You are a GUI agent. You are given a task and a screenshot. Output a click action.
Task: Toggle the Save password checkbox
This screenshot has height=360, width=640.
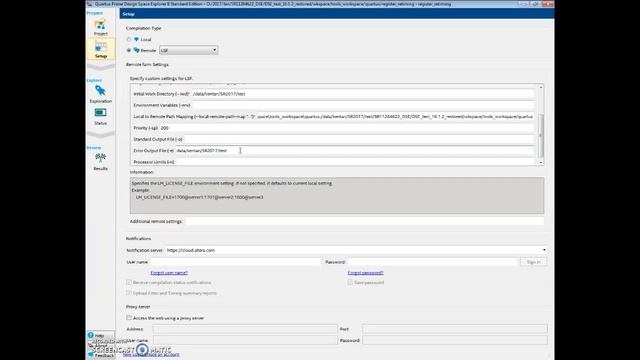click(350, 282)
